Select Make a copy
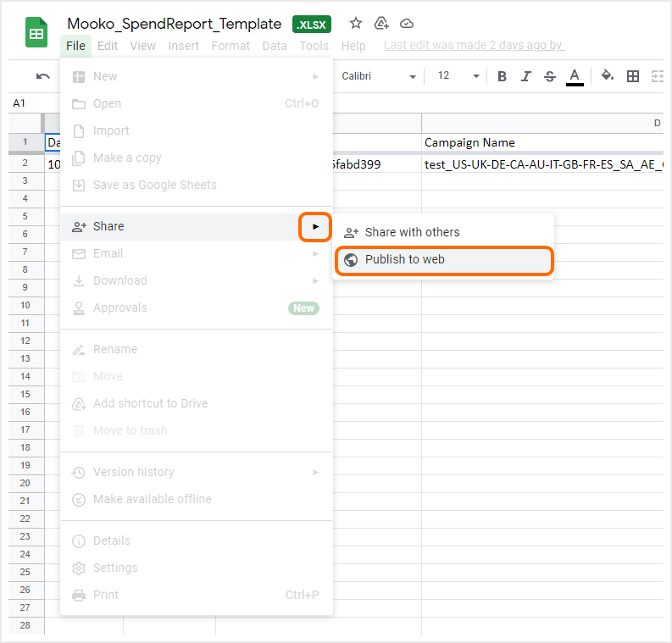Image resolution: width=672 pixels, height=643 pixels. [x=197, y=158]
